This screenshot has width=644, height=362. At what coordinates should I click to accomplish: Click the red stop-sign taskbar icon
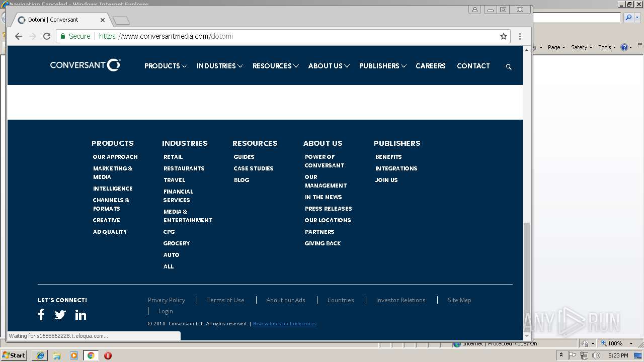[x=108, y=355]
